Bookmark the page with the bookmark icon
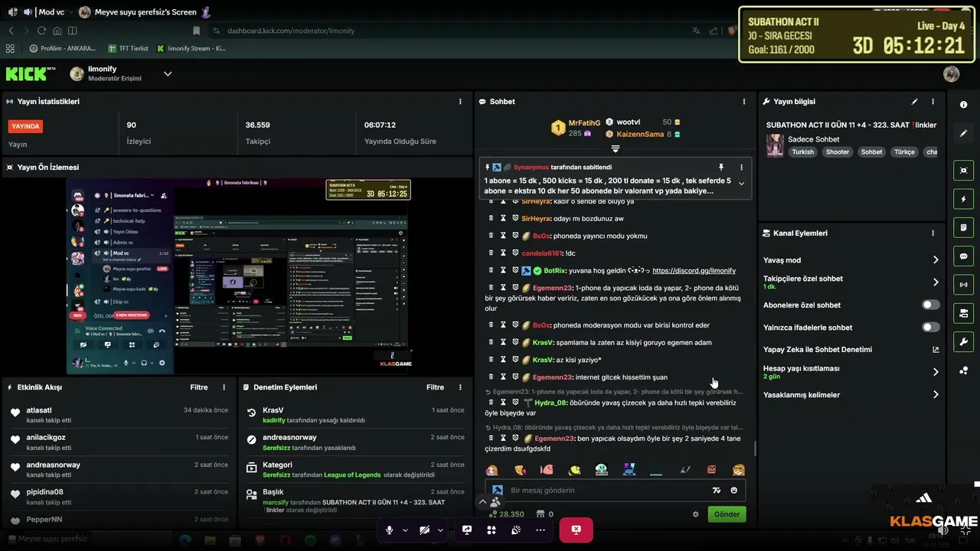The image size is (980, 551). tap(197, 31)
